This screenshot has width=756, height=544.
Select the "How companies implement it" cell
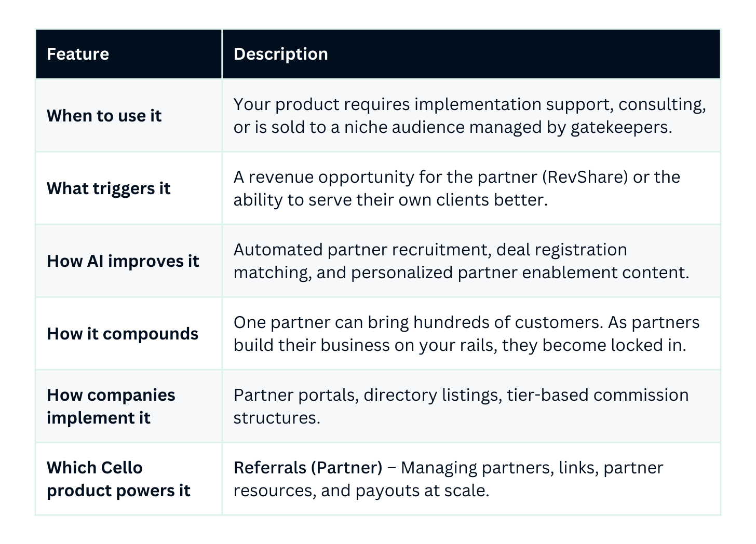pyautogui.click(x=111, y=406)
